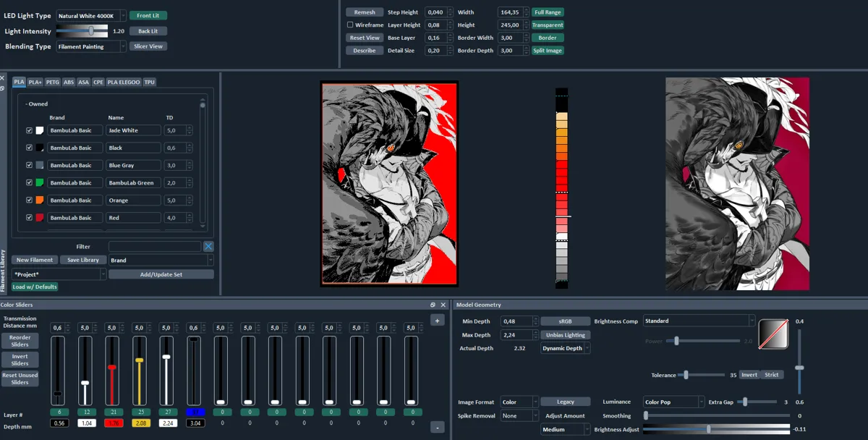Switch to the ASA tab

tap(83, 82)
